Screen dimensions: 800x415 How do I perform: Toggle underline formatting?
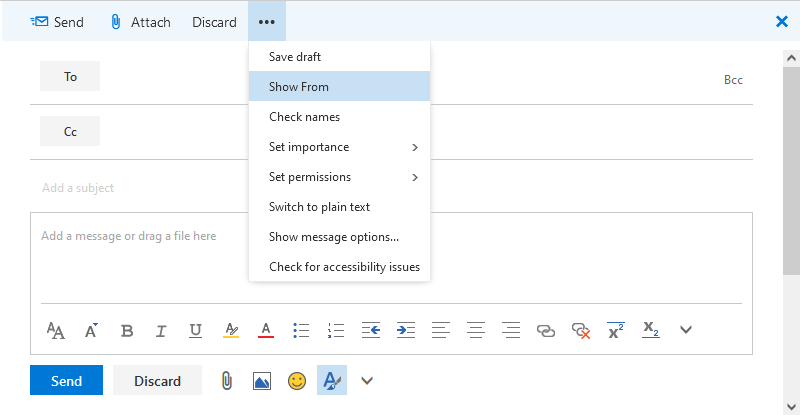click(x=196, y=329)
